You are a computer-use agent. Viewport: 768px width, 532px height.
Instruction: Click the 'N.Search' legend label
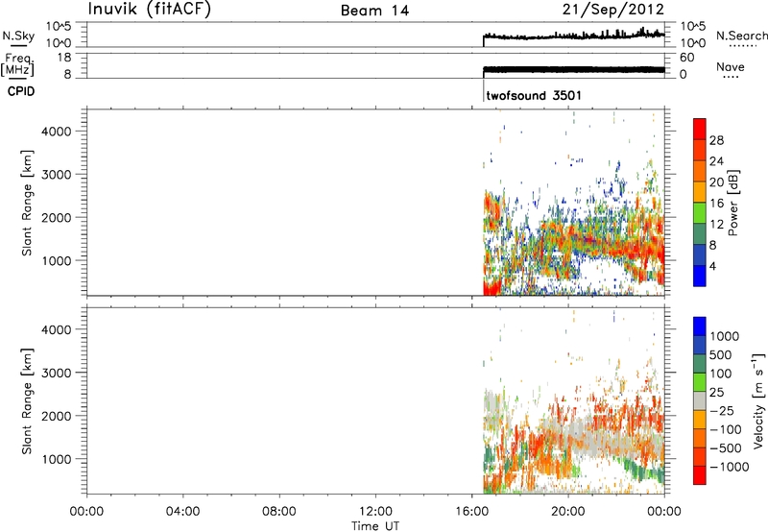click(x=741, y=36)
